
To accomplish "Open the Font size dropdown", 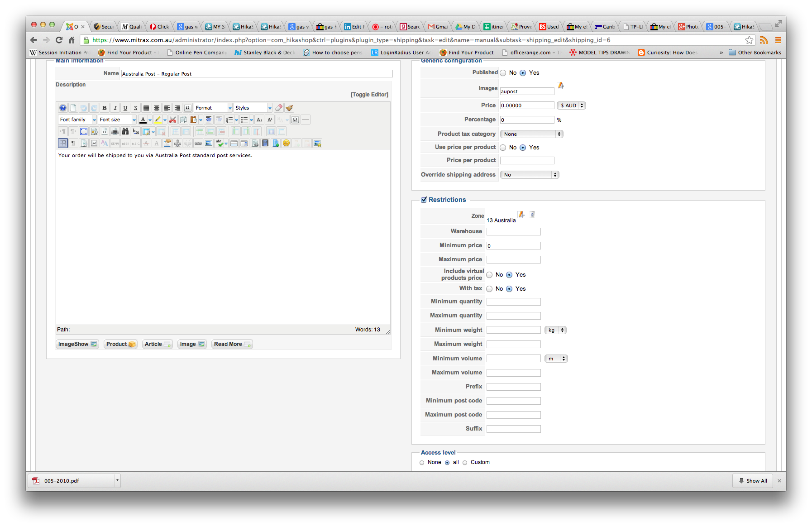I will 117,120.
